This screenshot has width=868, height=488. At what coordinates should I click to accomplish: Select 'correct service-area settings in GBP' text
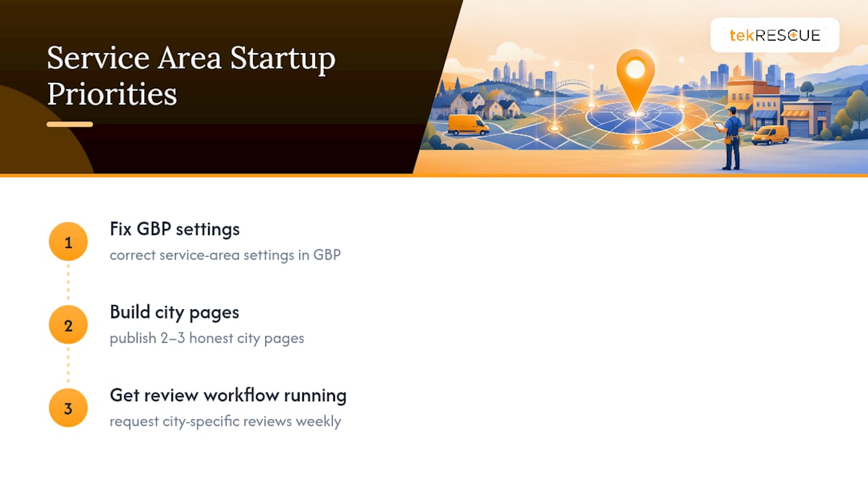225,255
